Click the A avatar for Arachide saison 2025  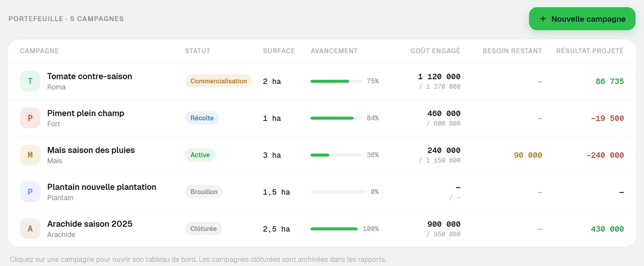[x=30, y=228]
